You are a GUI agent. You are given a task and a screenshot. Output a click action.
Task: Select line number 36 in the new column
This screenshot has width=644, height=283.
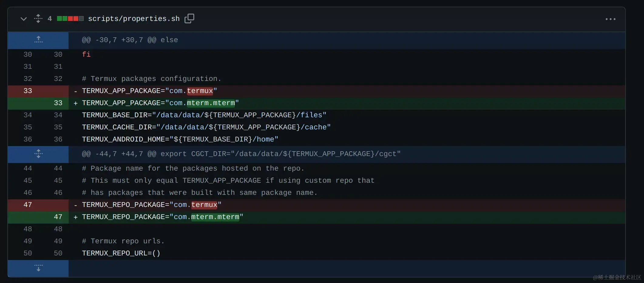click(58, 139)
